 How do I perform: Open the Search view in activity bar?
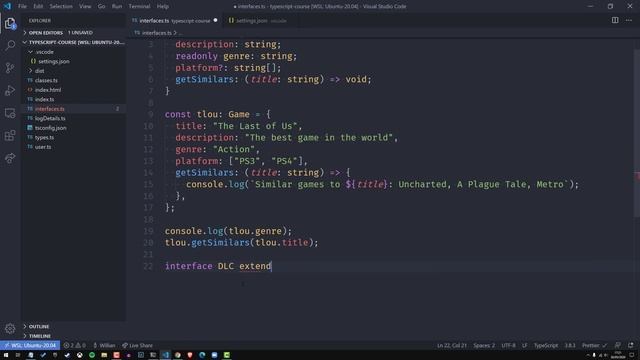10,45
